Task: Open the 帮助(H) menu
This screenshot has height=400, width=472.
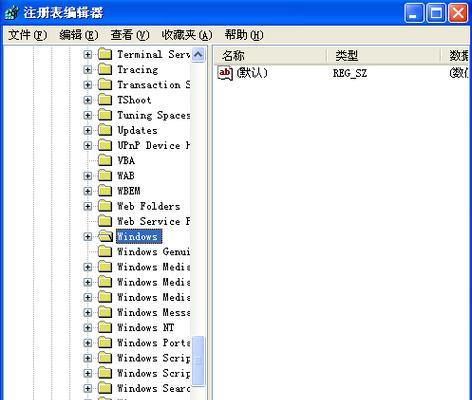Action: click(x=244, y=35)
